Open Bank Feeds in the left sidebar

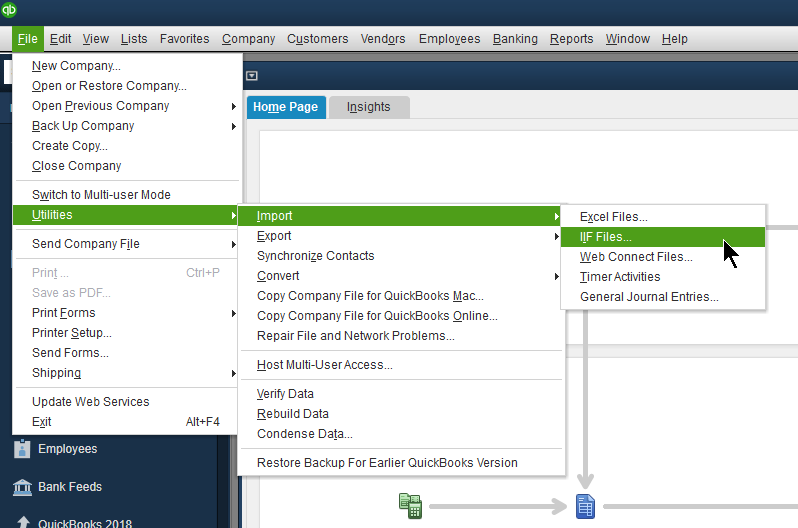tap(70, 487)
